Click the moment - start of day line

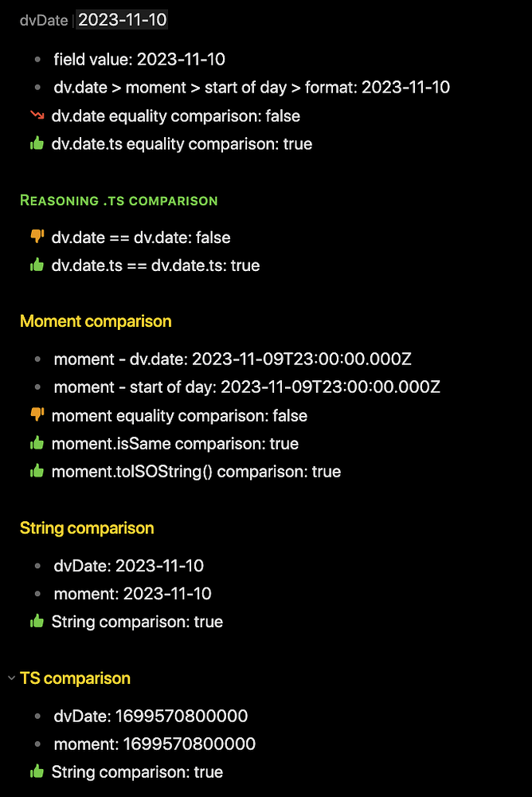(x=247, y=387)
